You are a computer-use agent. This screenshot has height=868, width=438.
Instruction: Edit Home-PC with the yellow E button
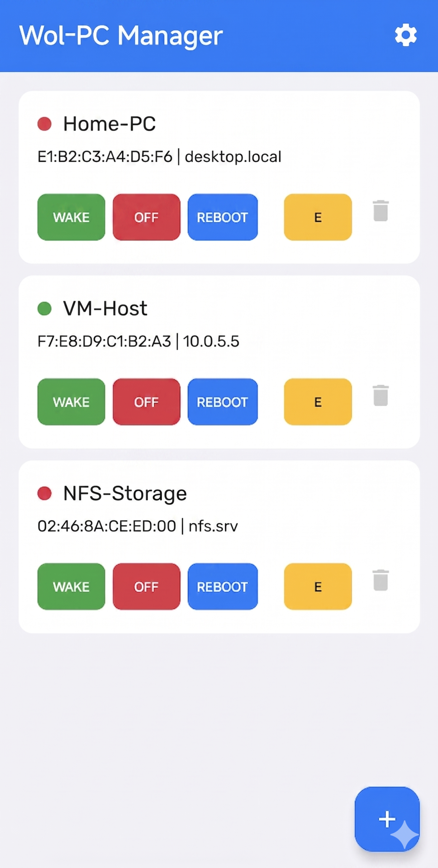[x=318, y=217]
